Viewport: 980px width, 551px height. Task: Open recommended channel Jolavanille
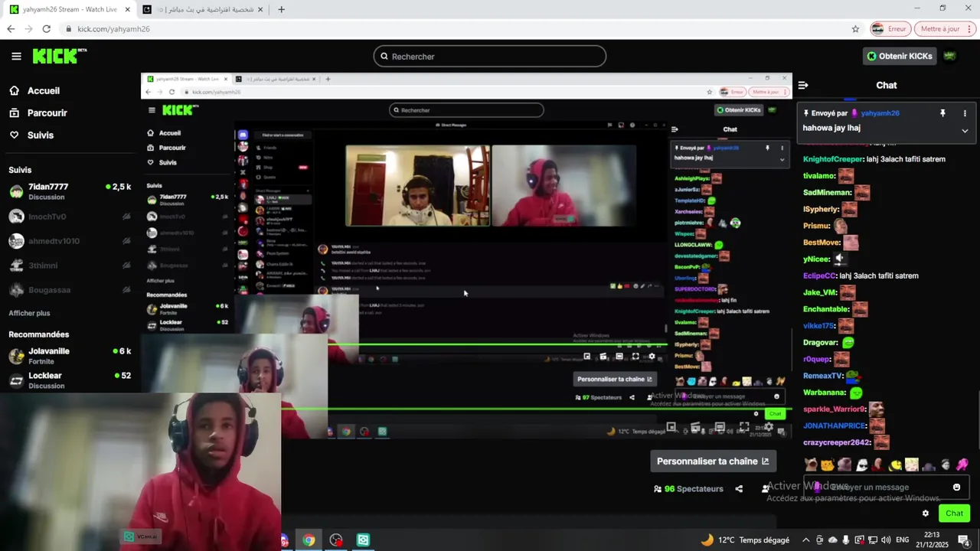[x=70, y=356]
